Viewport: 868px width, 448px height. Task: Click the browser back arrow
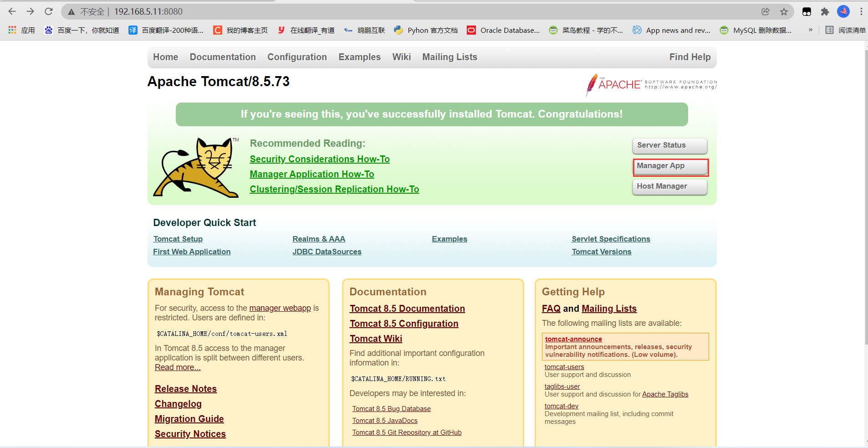(12, 11)
